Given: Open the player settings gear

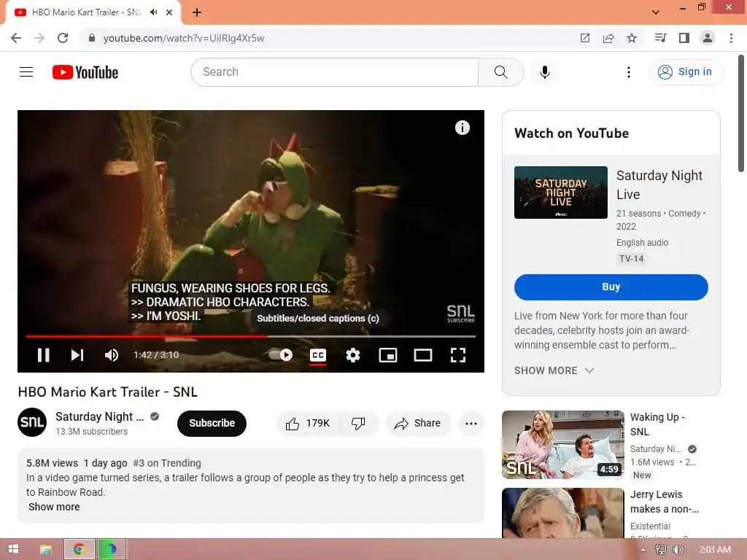Looking at the screenshot, I should 353,355.
